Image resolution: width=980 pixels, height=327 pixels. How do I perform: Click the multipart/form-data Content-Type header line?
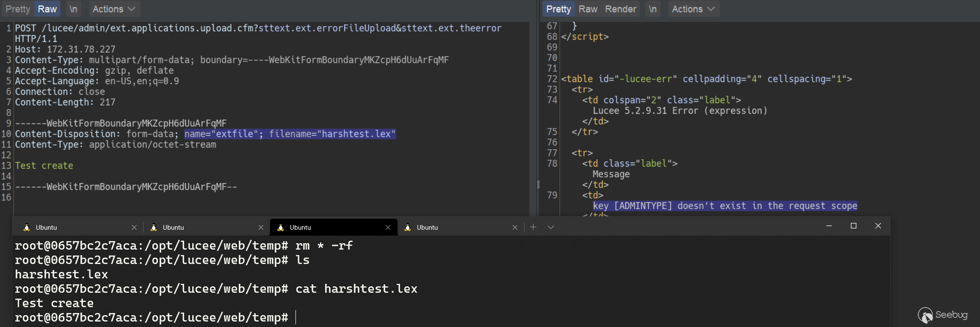232,60
